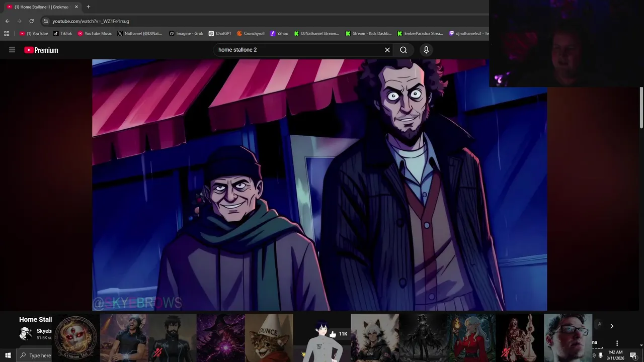This screenshot has height=362, width=644.
Task: Select the white-haired cat-ear avatar
Action: 375,338
